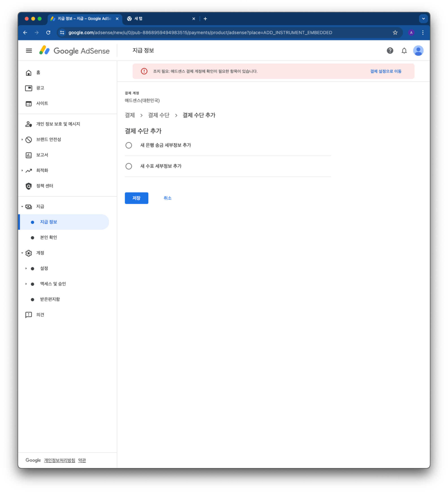Click the 개인 정보 보호 및 메시지 icon
The height and width of the screenshot is (492, 448).
[x=28, y=124]
